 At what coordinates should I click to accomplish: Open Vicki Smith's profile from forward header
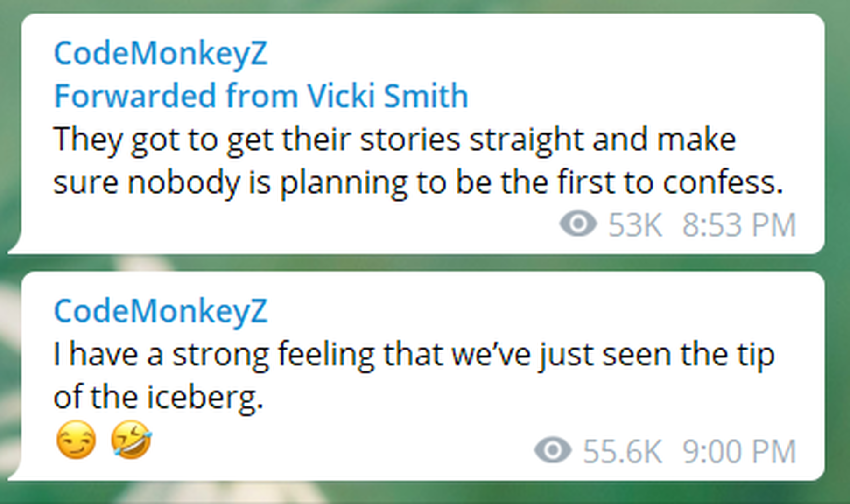387,96
